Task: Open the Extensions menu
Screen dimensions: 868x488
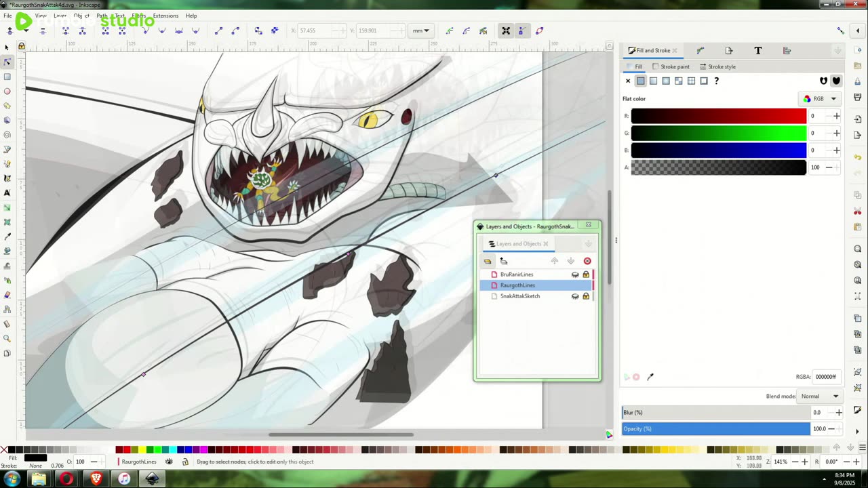Action: (x=165, y=16)
